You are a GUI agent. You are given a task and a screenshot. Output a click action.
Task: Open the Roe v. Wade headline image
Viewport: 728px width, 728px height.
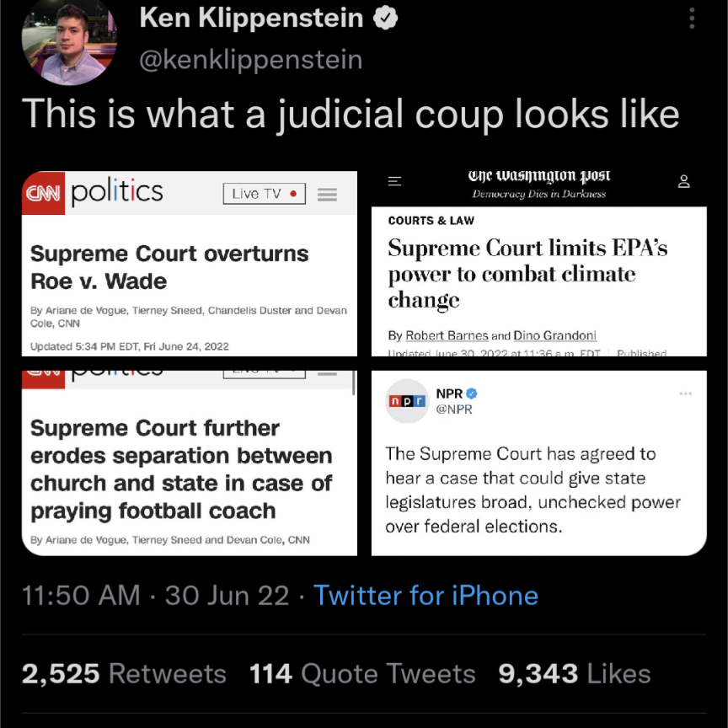pos(190,264)
